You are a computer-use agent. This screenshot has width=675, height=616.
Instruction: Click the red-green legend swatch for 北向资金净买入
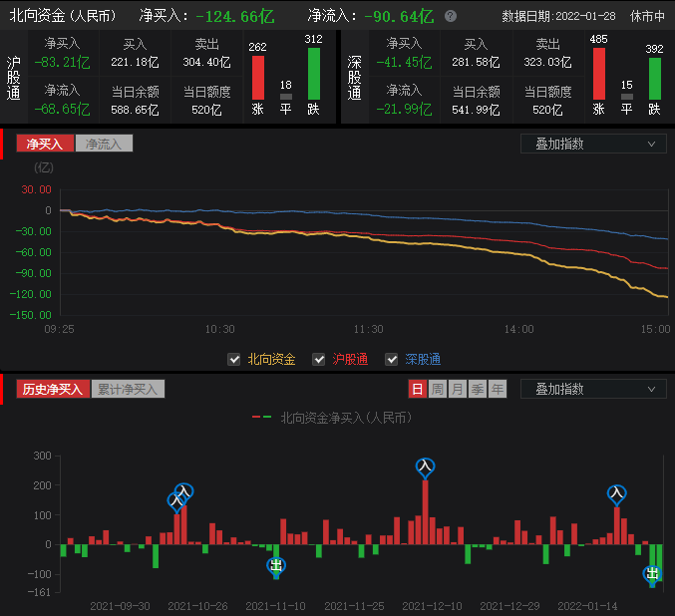[x=262, y=418]
